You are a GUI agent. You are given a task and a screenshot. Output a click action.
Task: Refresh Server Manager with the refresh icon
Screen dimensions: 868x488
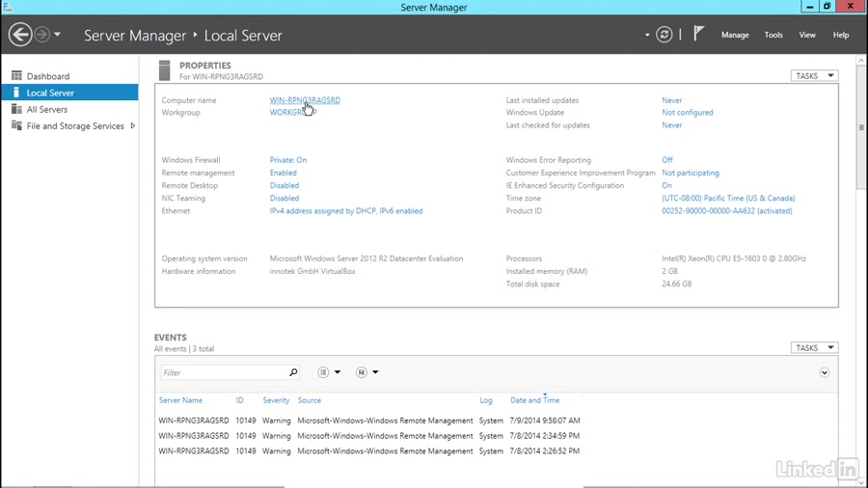click(665, 35)
